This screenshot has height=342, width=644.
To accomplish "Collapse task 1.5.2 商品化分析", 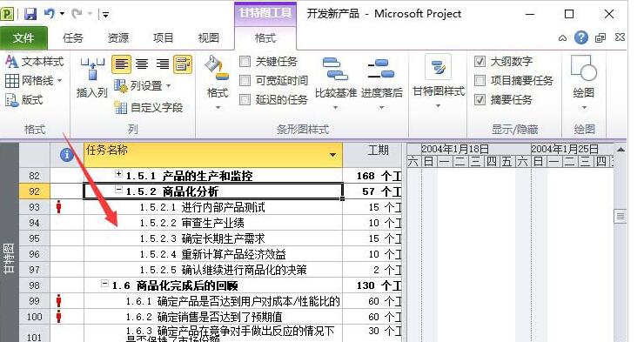I will coord(118,190).
